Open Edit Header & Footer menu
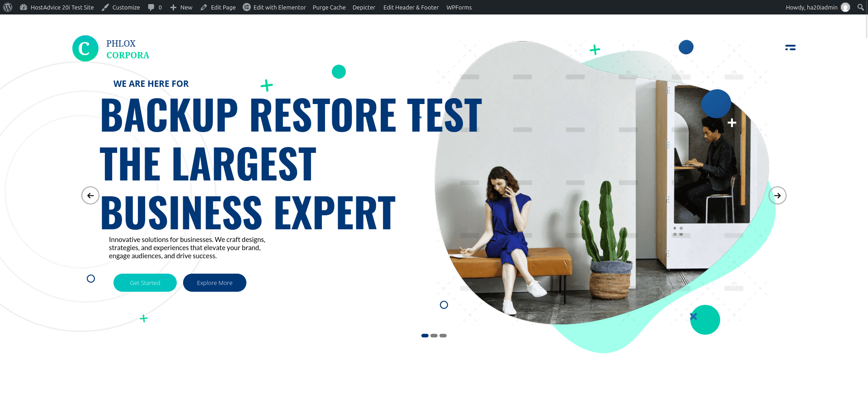 (411, 7)
